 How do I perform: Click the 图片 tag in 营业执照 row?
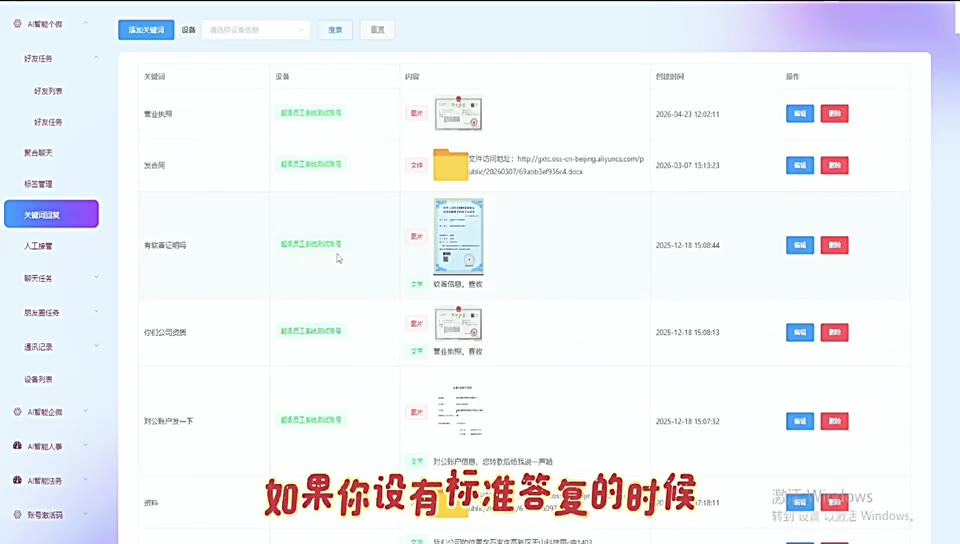(416, 113)
